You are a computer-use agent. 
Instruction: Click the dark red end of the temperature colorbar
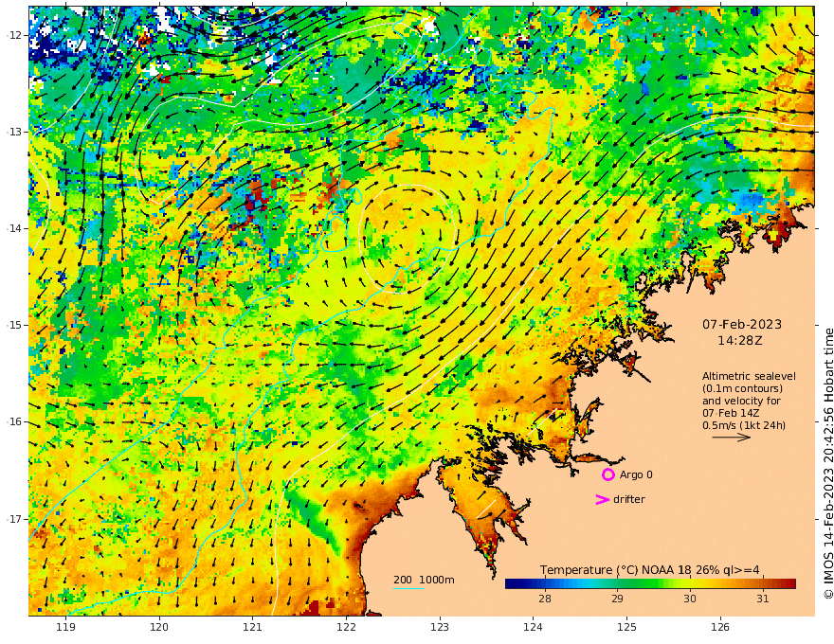click(x=789, y=584)
